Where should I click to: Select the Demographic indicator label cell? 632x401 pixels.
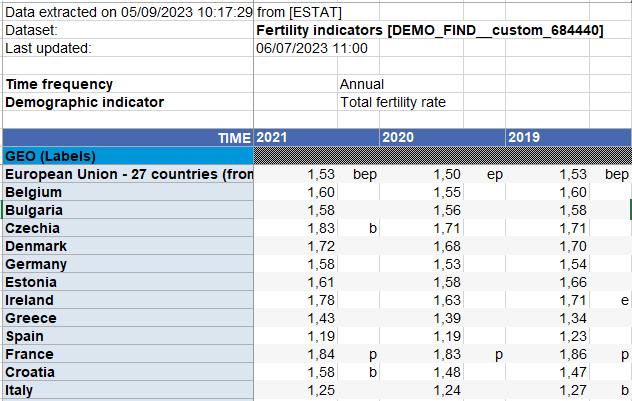[84, 102]
